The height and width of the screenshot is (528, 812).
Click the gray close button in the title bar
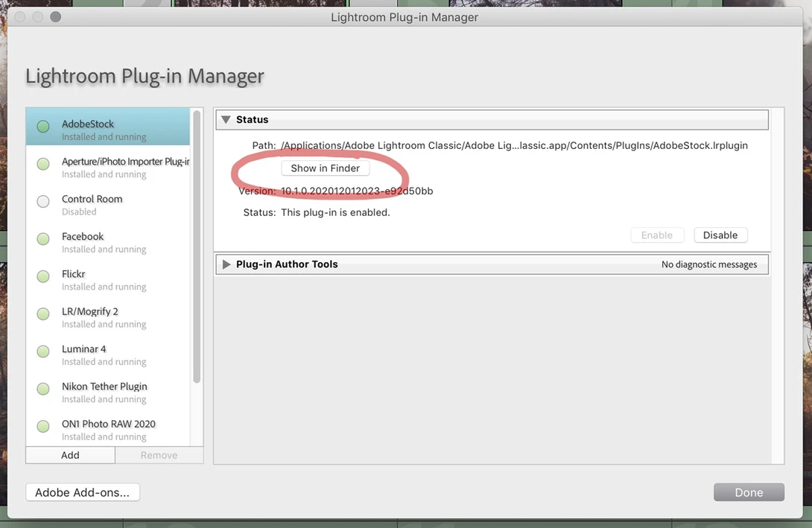pos(20,16)
